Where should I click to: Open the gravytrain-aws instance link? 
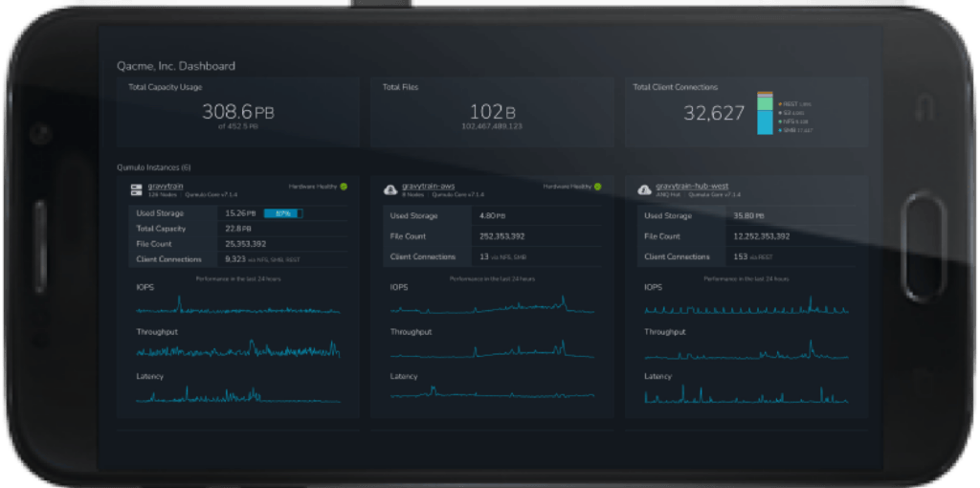427,186
